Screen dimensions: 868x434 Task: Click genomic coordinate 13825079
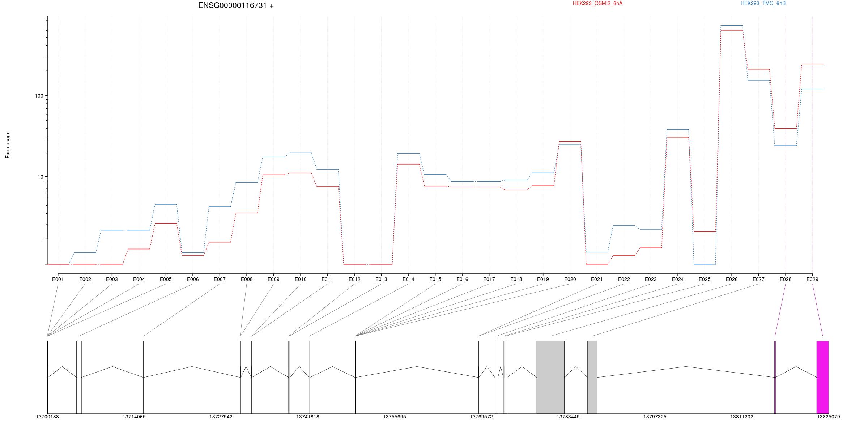[829, 417]
